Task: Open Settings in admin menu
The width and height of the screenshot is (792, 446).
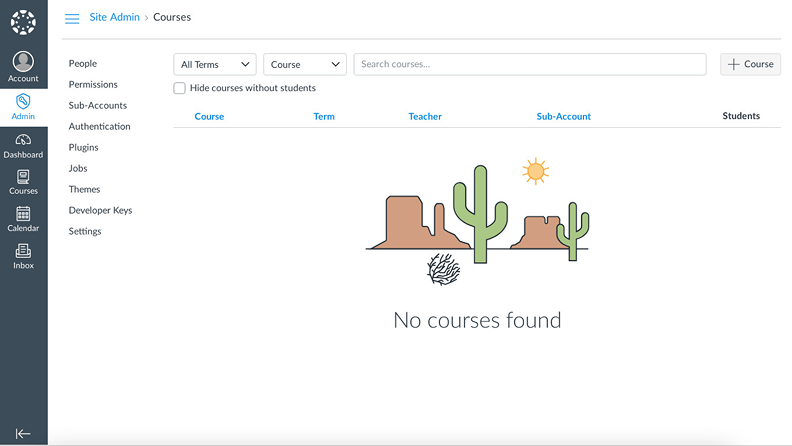Action: point(85,231)
